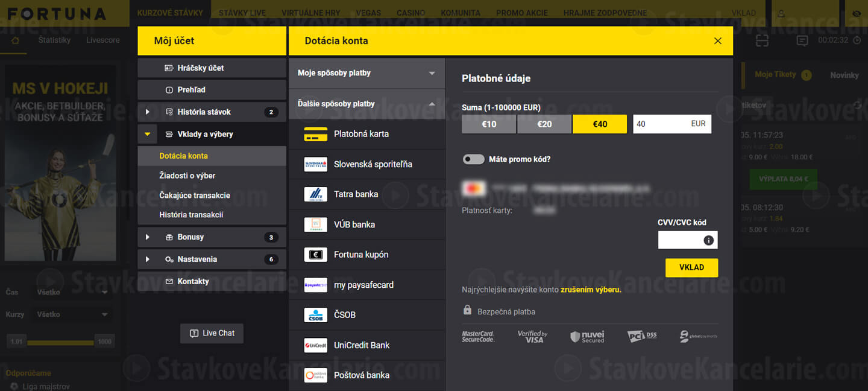The height and width of the screenshot is (391, 868).
Task: Click the minimum odds 1.01 slider handle
Action: [x=17, y=342]
